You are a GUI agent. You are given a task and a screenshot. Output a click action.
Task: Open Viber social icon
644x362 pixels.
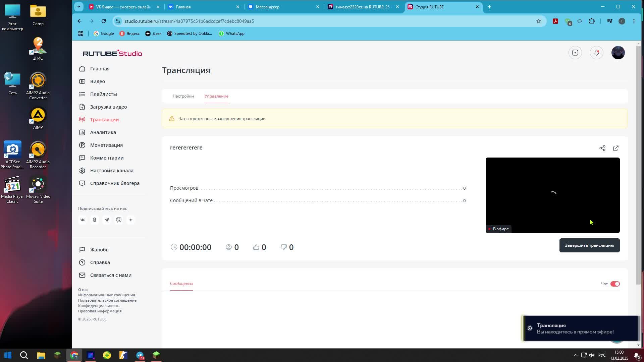pyautogui.click(x=119, y=220)
